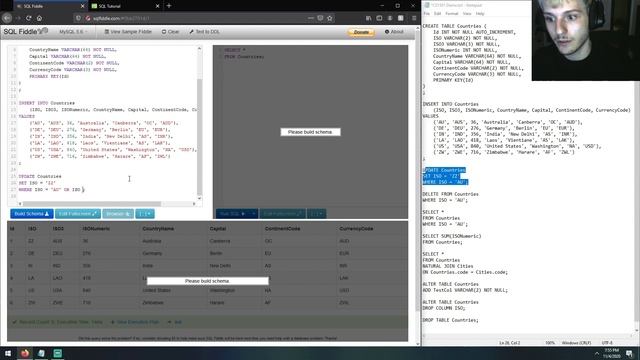The image size is (640, 360).
Task: Click Edit Fullscreen under query panel
Action: [282, 214]
